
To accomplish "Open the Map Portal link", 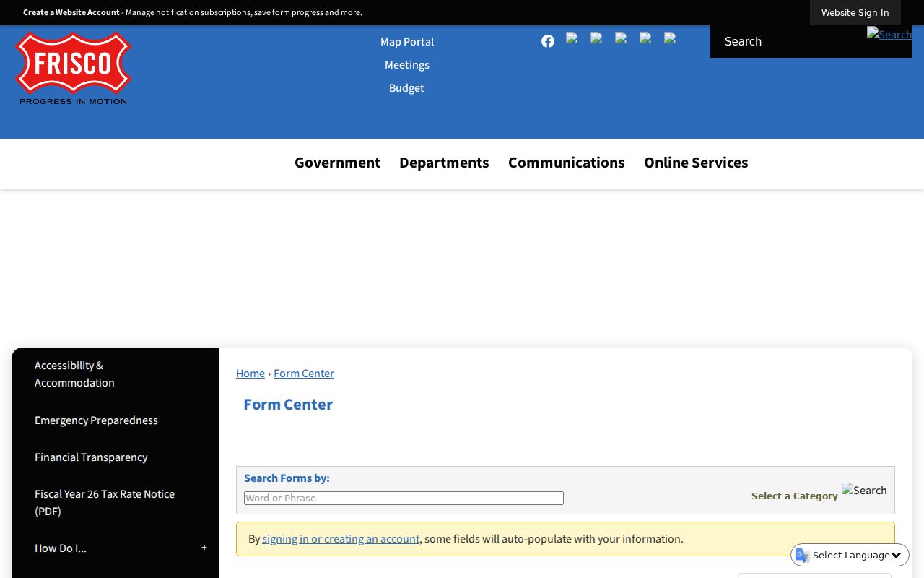I will 407,42.
